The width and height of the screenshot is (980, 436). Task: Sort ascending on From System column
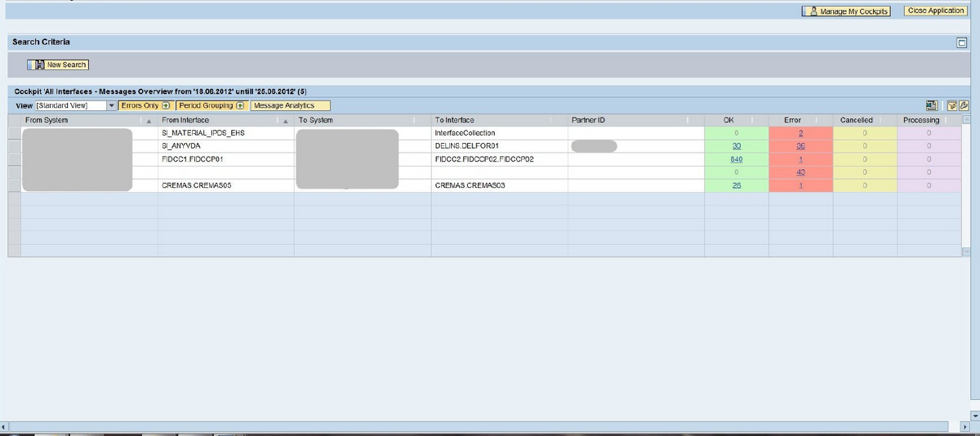(x=149, y=121)
